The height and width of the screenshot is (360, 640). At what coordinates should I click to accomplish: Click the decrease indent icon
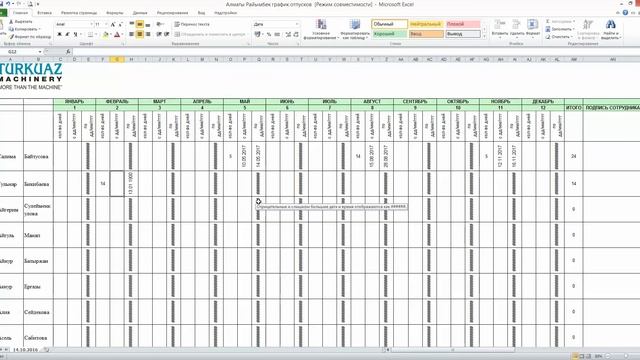point(159,34)
